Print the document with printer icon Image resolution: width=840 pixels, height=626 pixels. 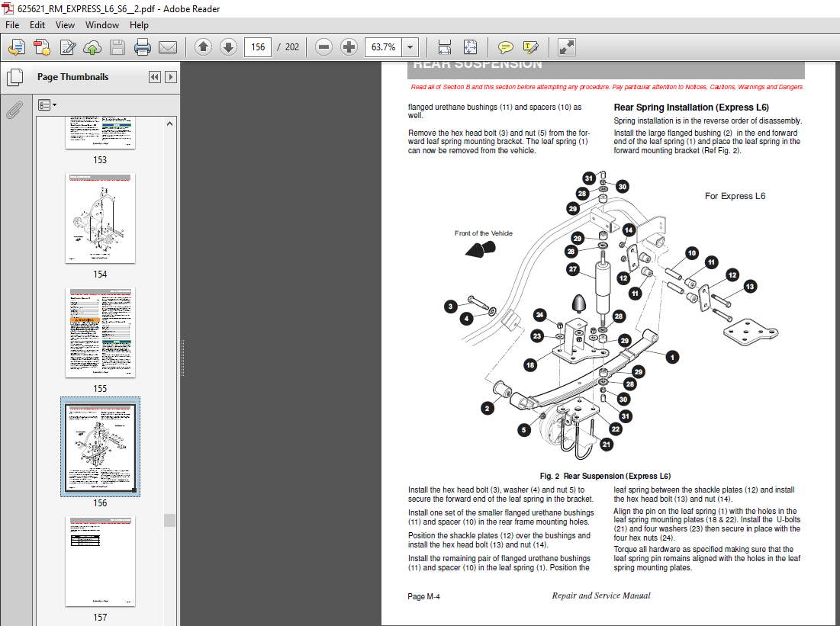(143, 47)
